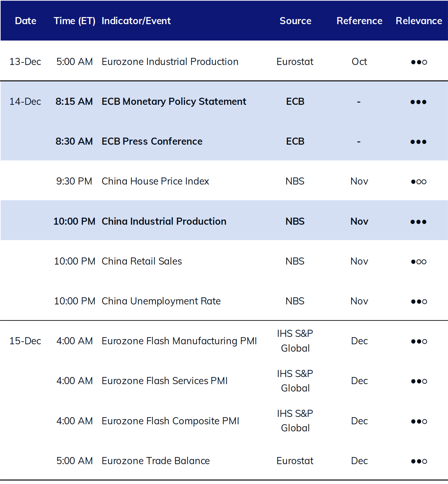Screen dimensions: 448x484
Task: Click relevance dots for ECB Monetary Policy Statement
Action: (418, 102)
